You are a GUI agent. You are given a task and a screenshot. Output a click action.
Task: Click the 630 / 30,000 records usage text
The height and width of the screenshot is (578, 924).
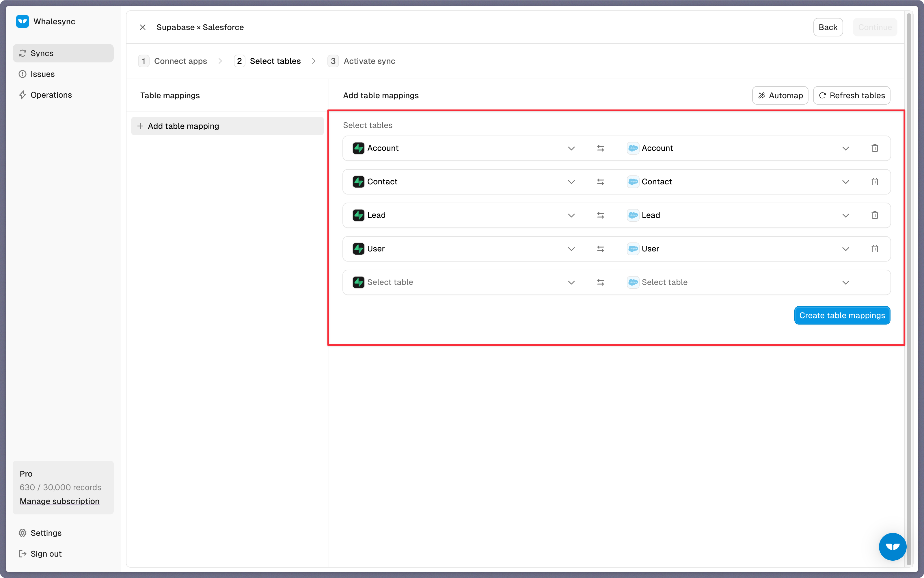[x=60, y=488]
